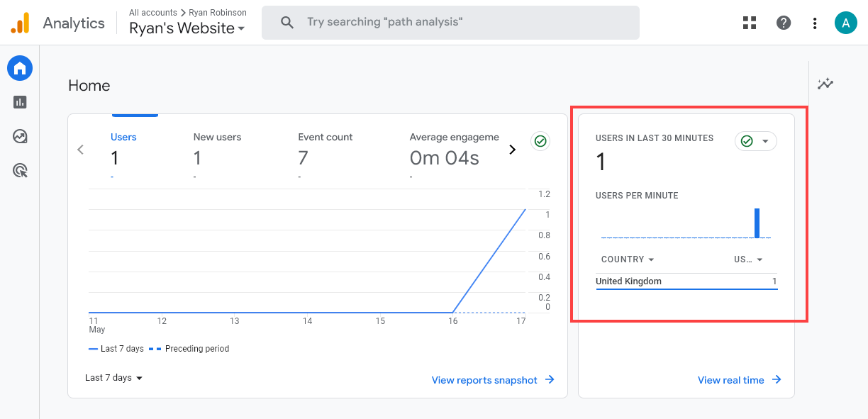Click the blue users-per-minute bar
This screenshot has width=868, height=419.
point(758,223)
